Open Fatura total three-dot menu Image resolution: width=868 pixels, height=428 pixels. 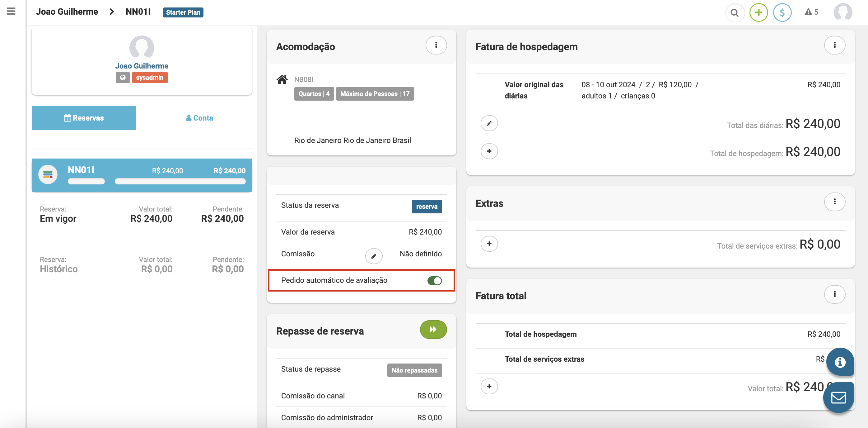click(834, 294)
